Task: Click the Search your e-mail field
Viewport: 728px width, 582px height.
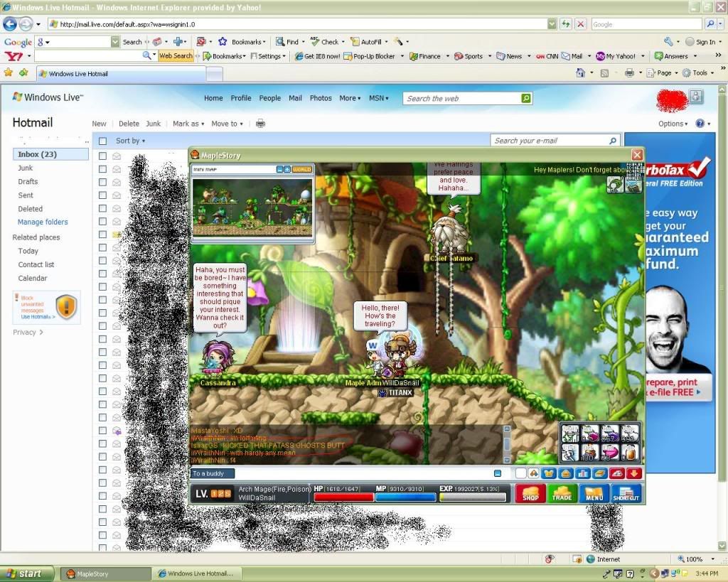Action: 555,141
